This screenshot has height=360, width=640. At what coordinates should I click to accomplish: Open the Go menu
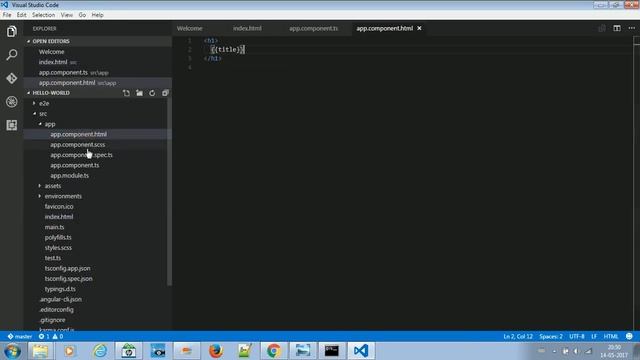click(82, 15)
